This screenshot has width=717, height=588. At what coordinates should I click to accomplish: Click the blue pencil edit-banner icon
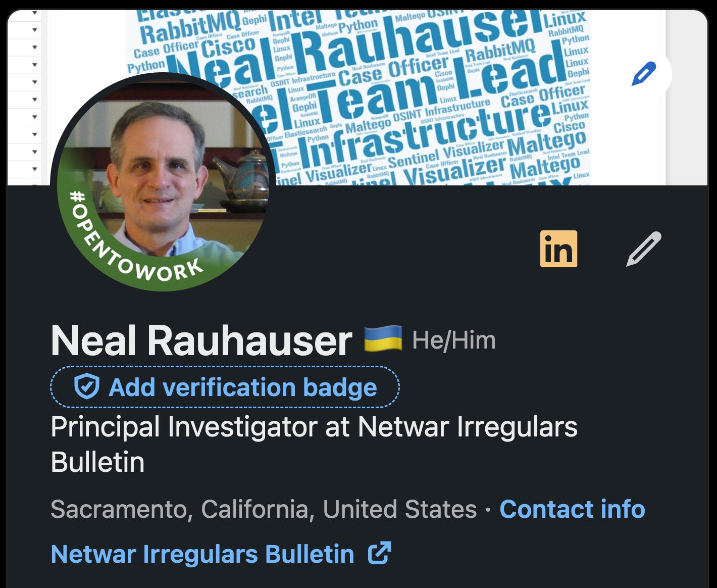click(644, 74)
